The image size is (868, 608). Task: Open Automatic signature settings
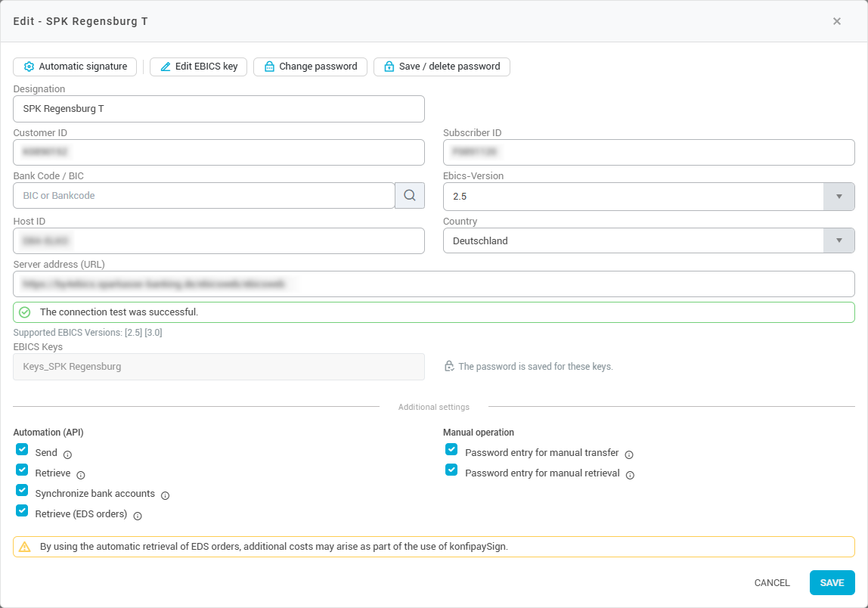[x=75, y=67]
